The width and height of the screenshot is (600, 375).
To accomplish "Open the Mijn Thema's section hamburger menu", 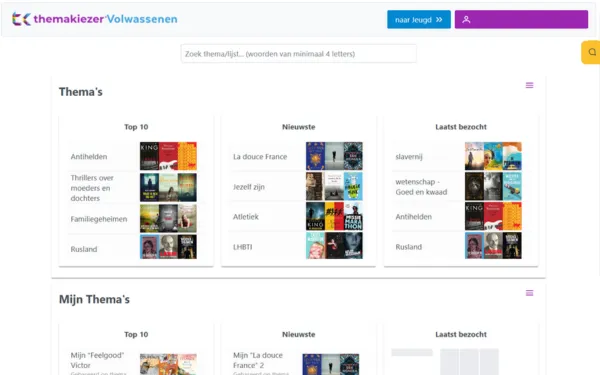I will pos(529,293).
